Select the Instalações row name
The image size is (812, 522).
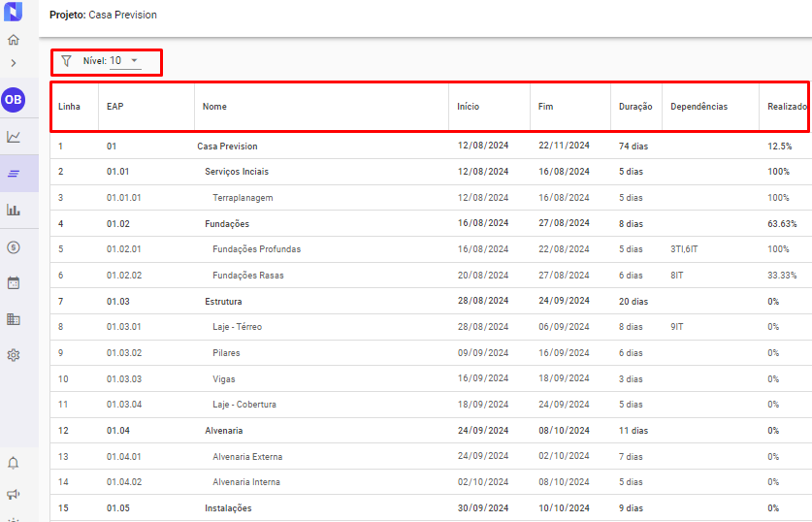pyautogui.click(x=228, y=508)
